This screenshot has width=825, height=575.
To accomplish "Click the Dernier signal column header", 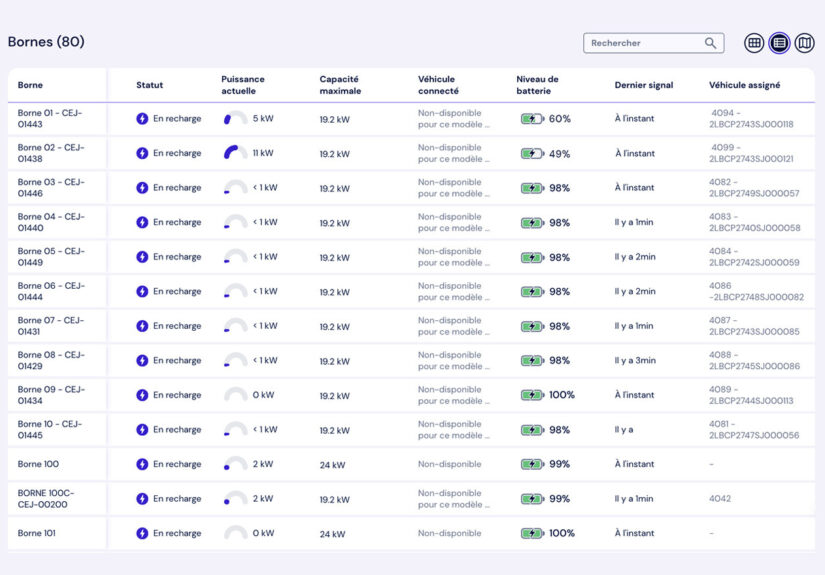I will click(x=643, y=85).
